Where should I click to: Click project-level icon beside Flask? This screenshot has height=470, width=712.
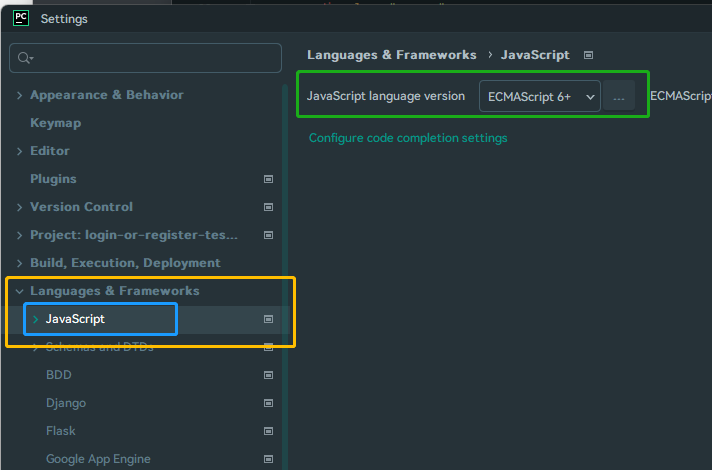(268, 431)
